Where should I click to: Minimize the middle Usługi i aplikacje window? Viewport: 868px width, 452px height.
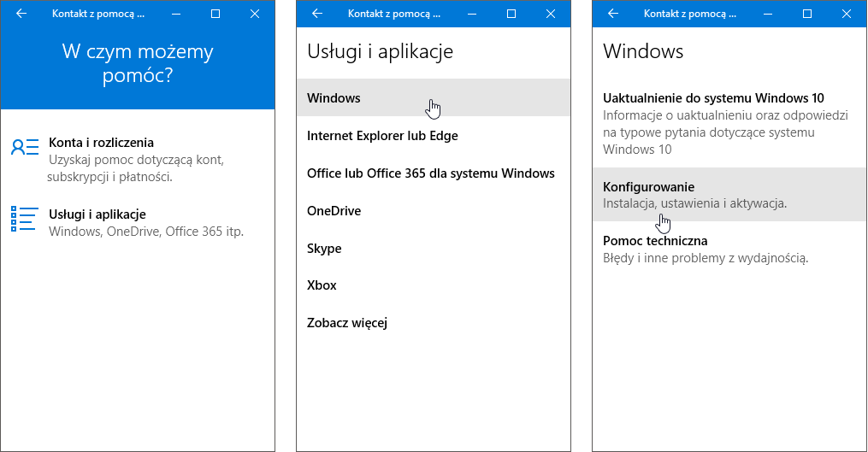coord(472,14)
